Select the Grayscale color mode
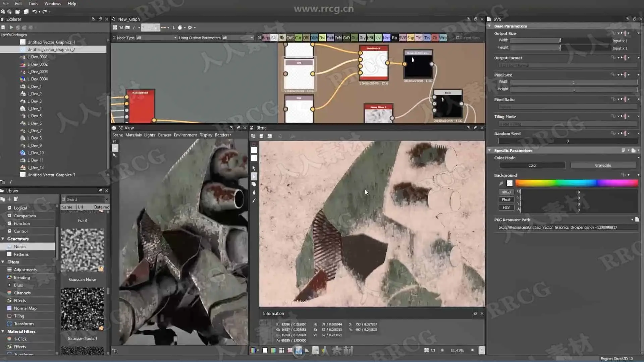 (x=603, y=165)
